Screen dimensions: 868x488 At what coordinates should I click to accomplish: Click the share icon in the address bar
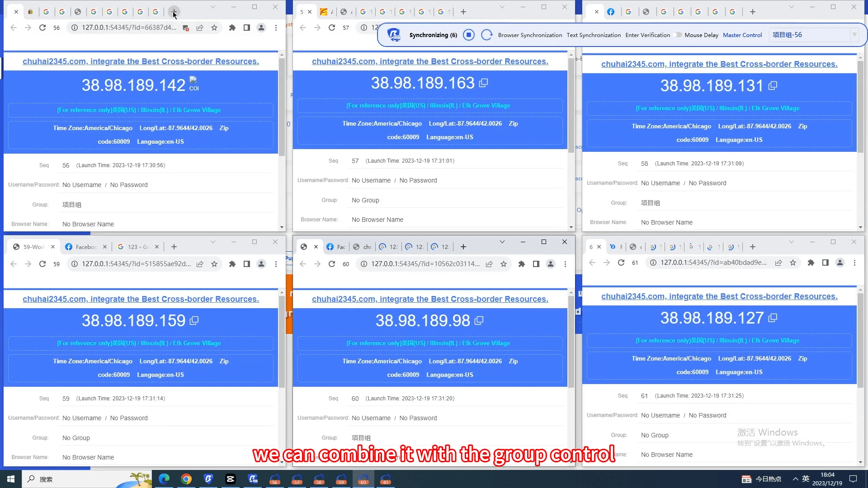click(x=200, y=28)
